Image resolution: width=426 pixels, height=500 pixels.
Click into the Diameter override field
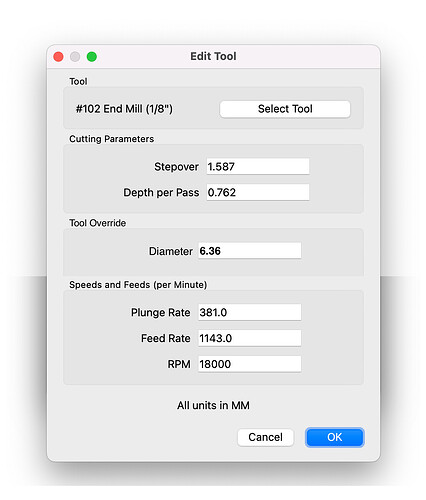click(x=250, y=251)
